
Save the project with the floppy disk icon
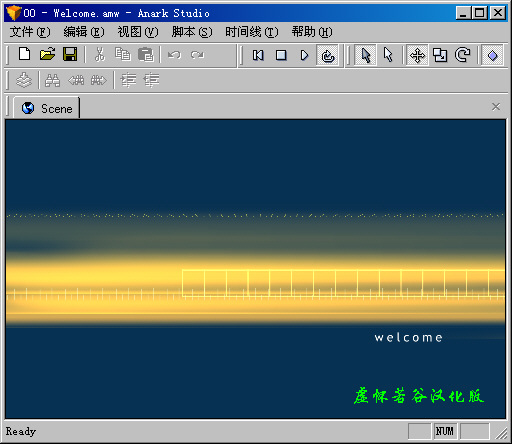[x=70, y=55]
